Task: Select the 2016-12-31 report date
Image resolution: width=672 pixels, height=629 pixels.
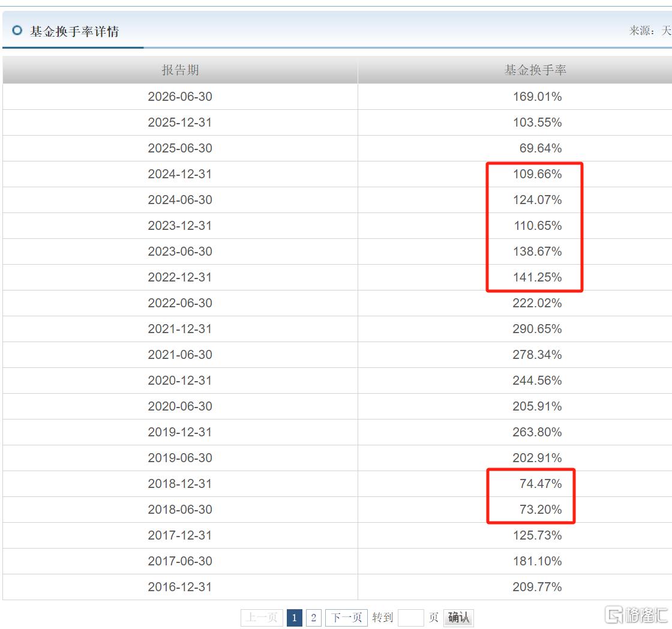Action: [180, 586]
